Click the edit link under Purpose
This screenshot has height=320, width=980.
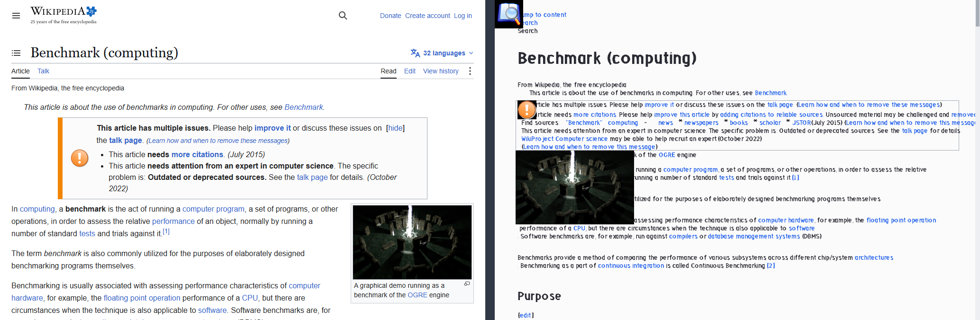(x=526, y=315)
